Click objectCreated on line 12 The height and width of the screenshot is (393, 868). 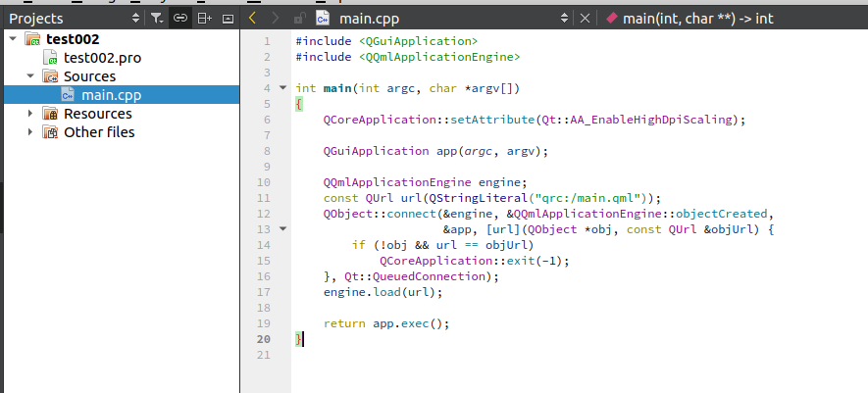tap(721, 214)
